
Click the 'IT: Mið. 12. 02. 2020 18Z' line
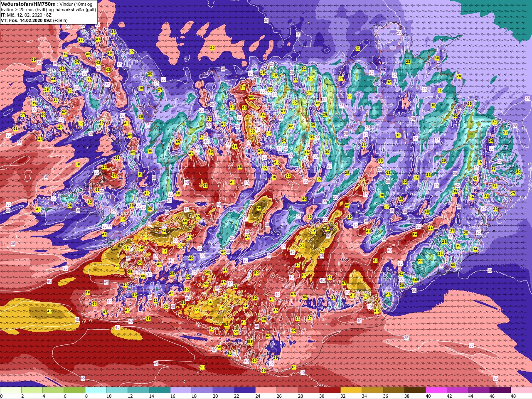(x=26, y=15)
